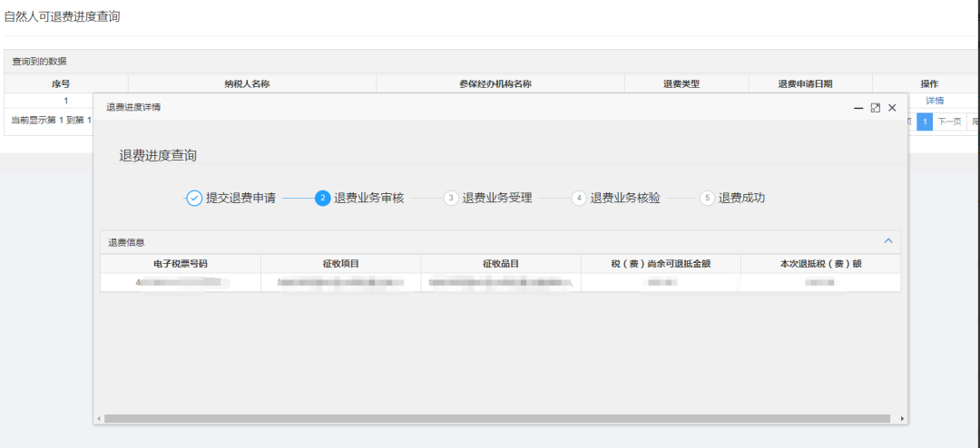Click the 自然人可退费进度查询 page title
Screen dimensions: 980x448
coord(62,17)
